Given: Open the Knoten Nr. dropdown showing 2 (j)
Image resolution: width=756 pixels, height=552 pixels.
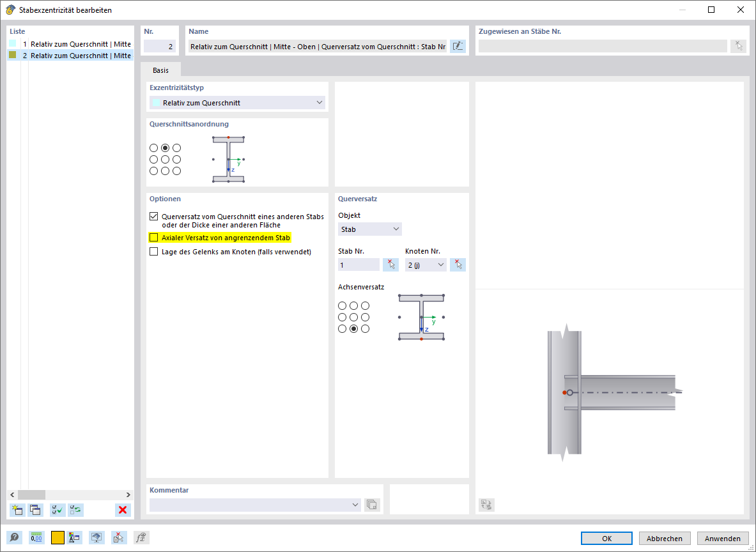Looking at the screenshot, I should click(x=426, y=264).
